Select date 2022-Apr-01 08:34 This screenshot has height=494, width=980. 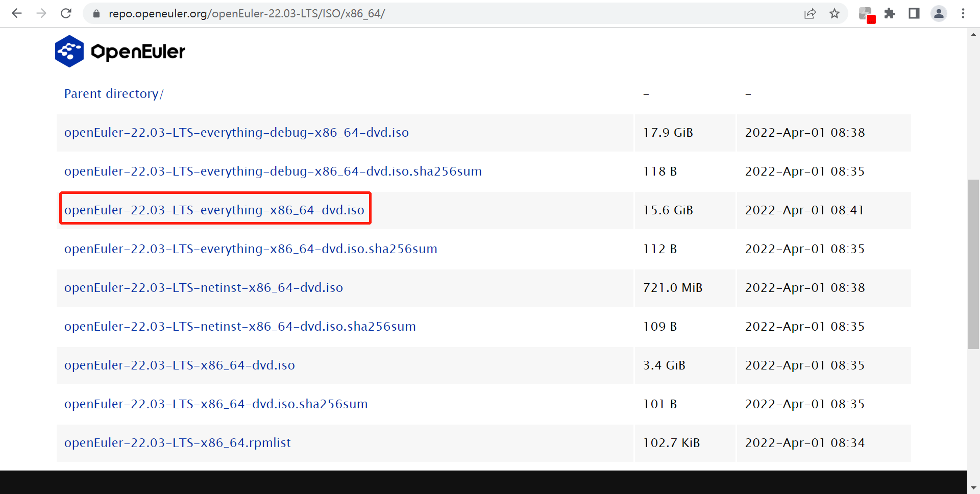pos(805,443)
